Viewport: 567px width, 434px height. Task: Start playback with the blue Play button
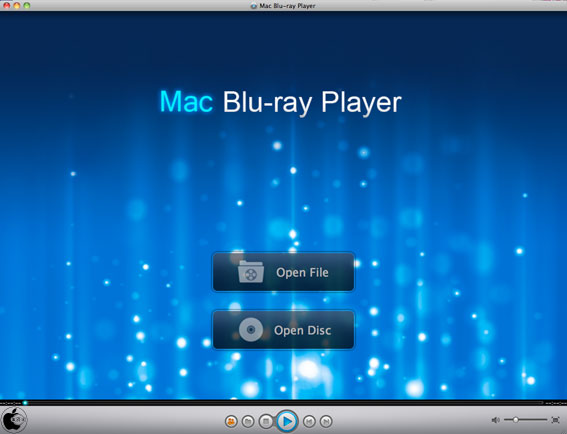click(x=287, y=421)
